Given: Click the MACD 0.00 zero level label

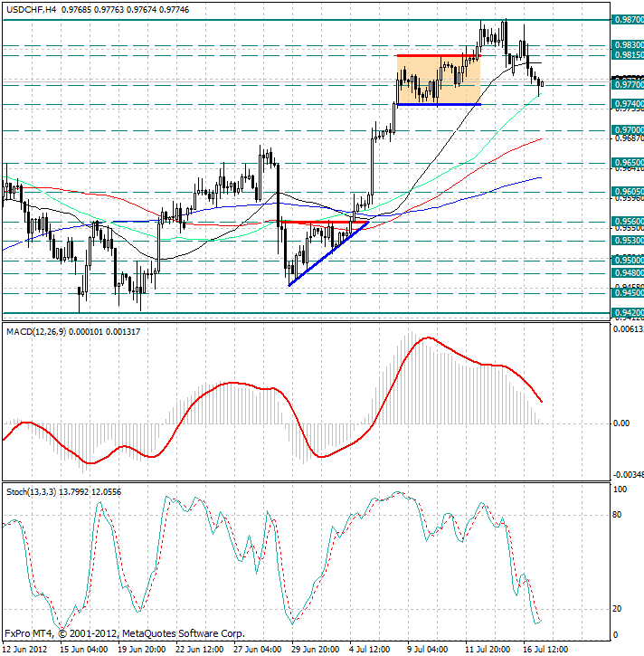Looking at the screenshot, I should (621, 423).
